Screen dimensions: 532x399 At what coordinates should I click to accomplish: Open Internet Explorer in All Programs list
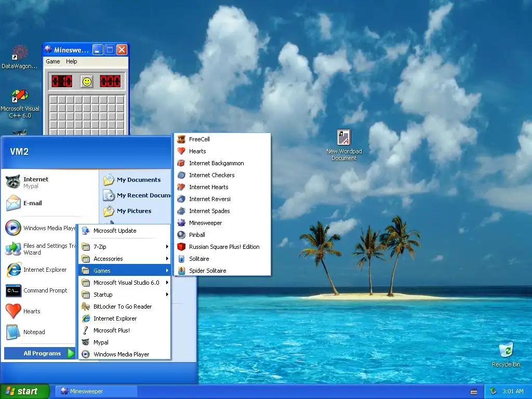pyautogui.click(x=125, y=318)
